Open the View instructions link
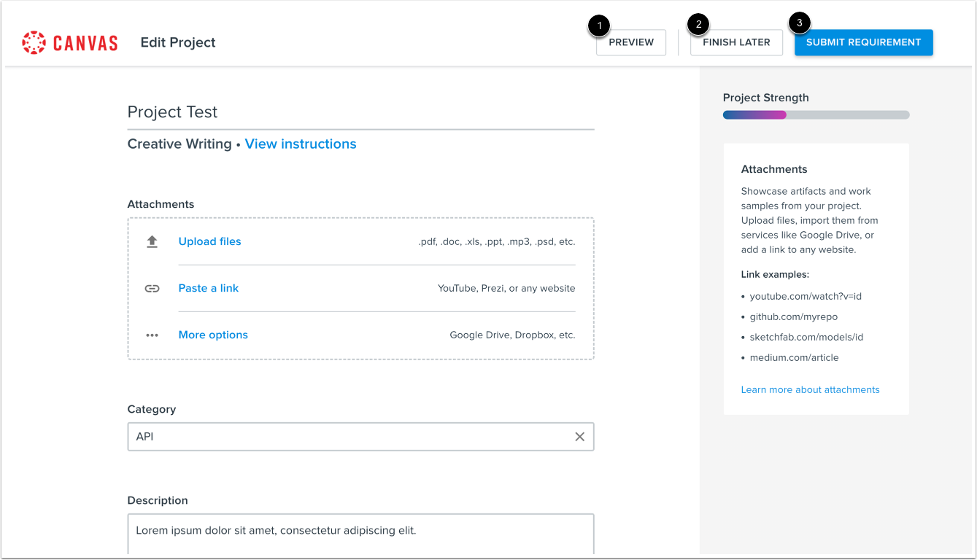977x560 pixels. (301, 144)
